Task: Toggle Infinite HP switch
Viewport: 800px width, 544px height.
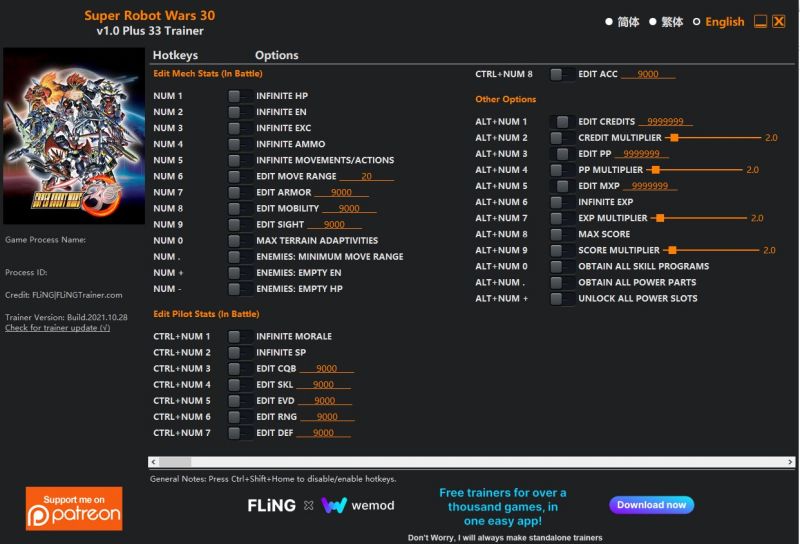Action: [240, 96]
